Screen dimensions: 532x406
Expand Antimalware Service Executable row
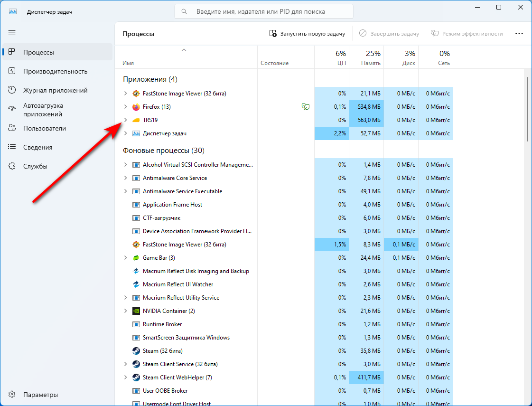point(126,191)
